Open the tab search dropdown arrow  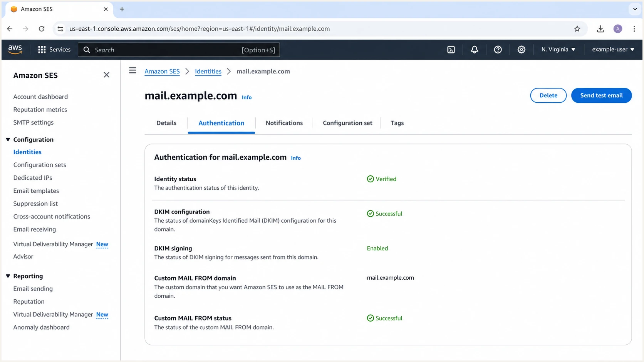(x=635, y=9)
